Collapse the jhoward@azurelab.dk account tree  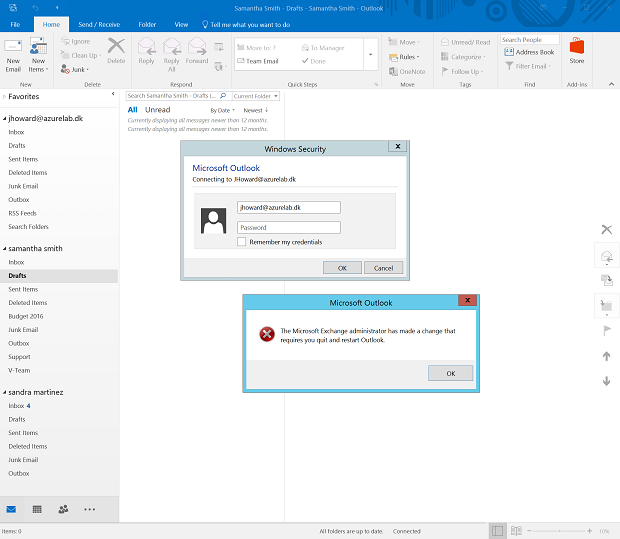(4, 119)
